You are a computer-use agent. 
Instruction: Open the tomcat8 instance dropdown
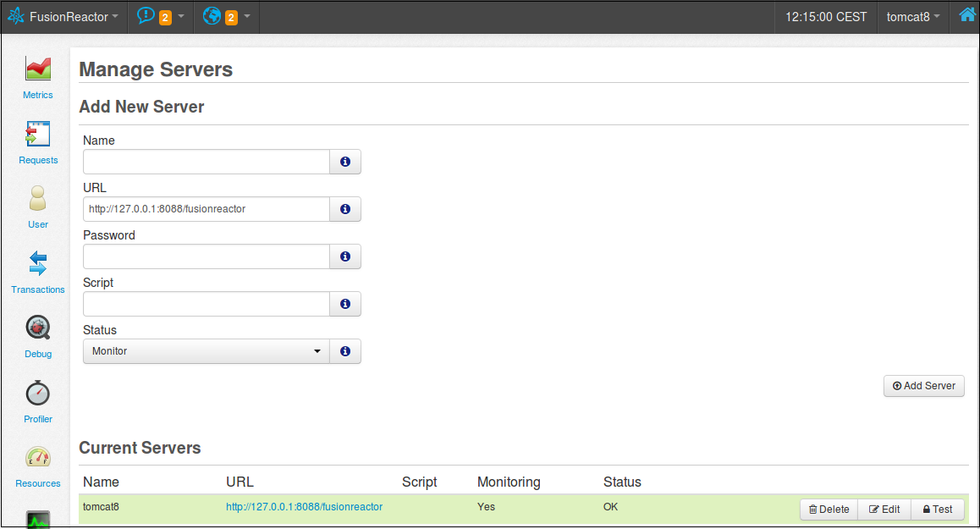point(912,17)
